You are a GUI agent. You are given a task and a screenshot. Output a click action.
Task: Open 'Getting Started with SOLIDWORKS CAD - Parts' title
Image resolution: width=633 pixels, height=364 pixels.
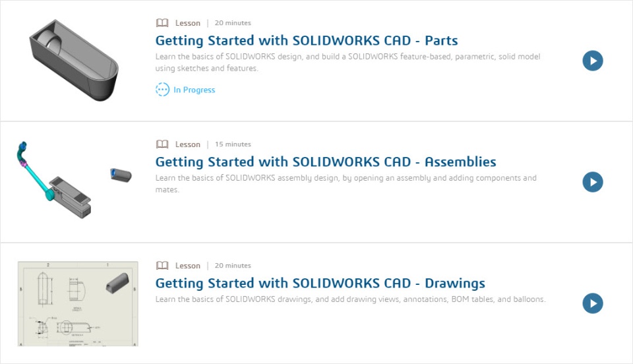coord(307,41)
